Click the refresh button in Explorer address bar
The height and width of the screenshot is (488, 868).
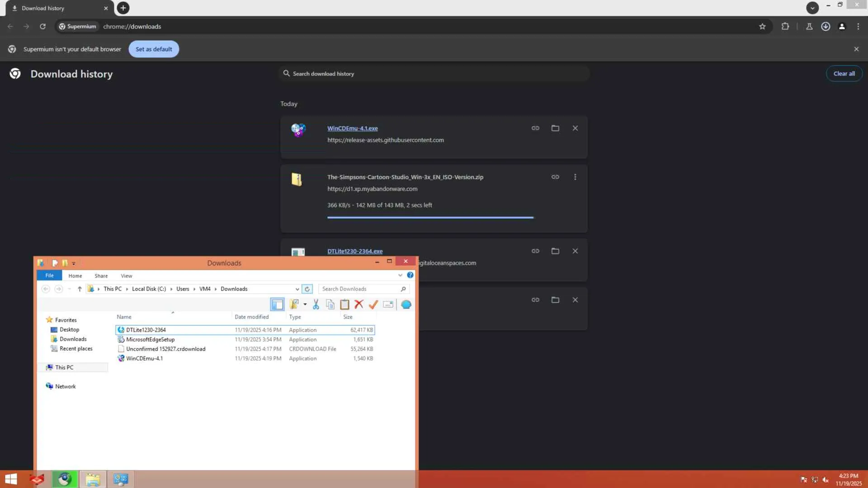point(307,289)
